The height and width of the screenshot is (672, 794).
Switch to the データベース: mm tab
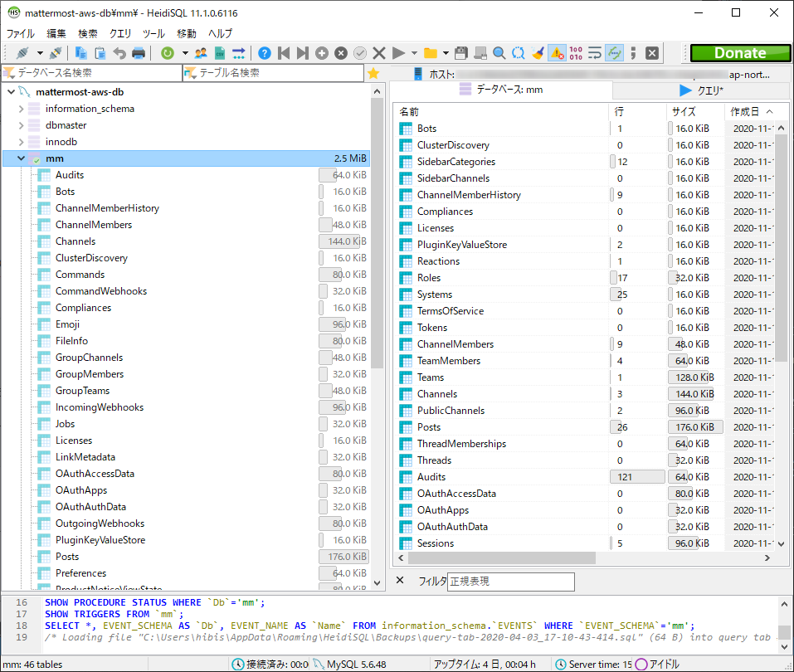(x=501, y=90)
